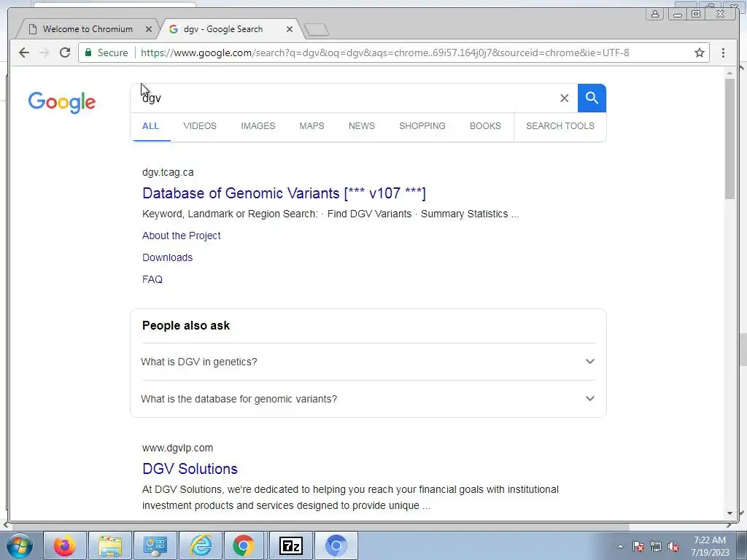Switch to BOOKS results
The height and width of the screenshot is (560, 747).
pos(485,126)
